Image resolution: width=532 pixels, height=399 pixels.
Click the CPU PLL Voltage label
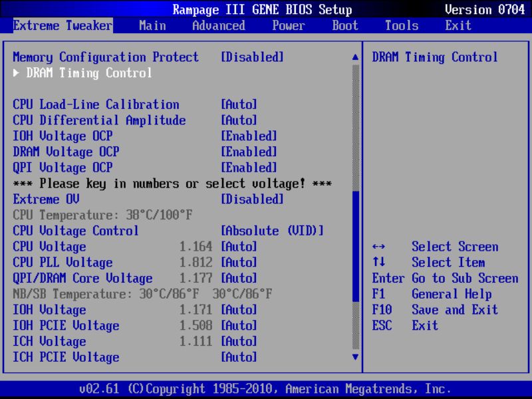(63, 262)
